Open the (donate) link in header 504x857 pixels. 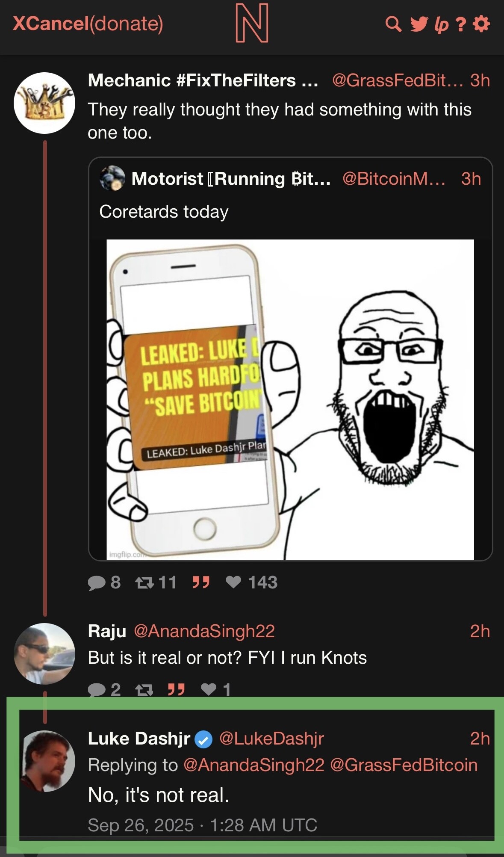point(127,24)
